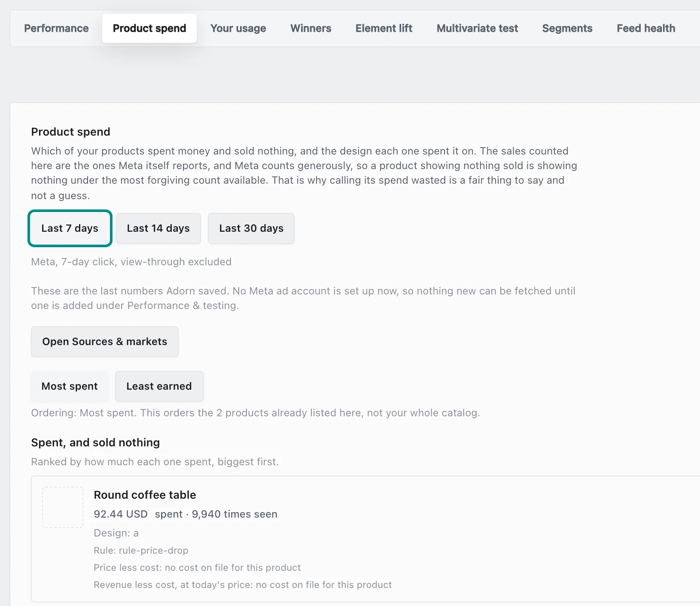Click the Product spend section heading
The height and width of the screenshot is (606, 700).
(71, 132)
